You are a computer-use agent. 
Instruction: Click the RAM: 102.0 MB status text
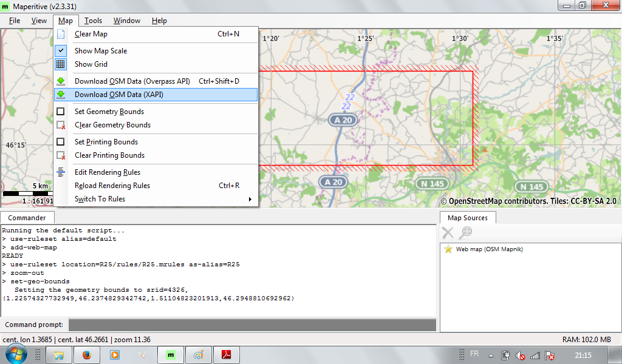(x=586, y=340)
